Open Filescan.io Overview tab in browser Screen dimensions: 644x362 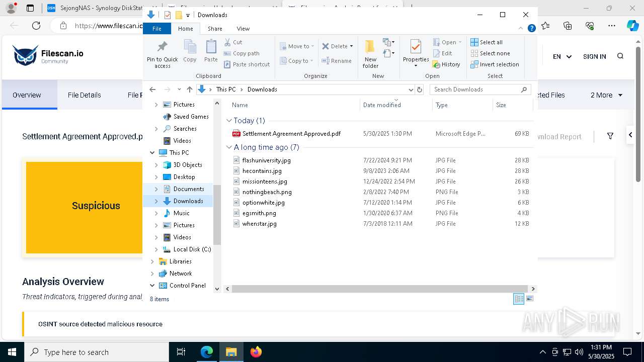(27, 95)
